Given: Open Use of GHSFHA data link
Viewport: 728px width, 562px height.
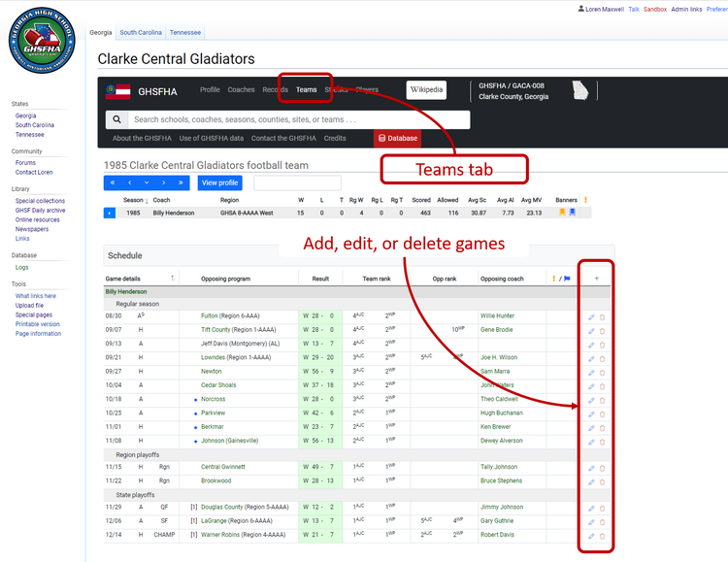Looking at the screenshot, I should [x=212, y=139].
